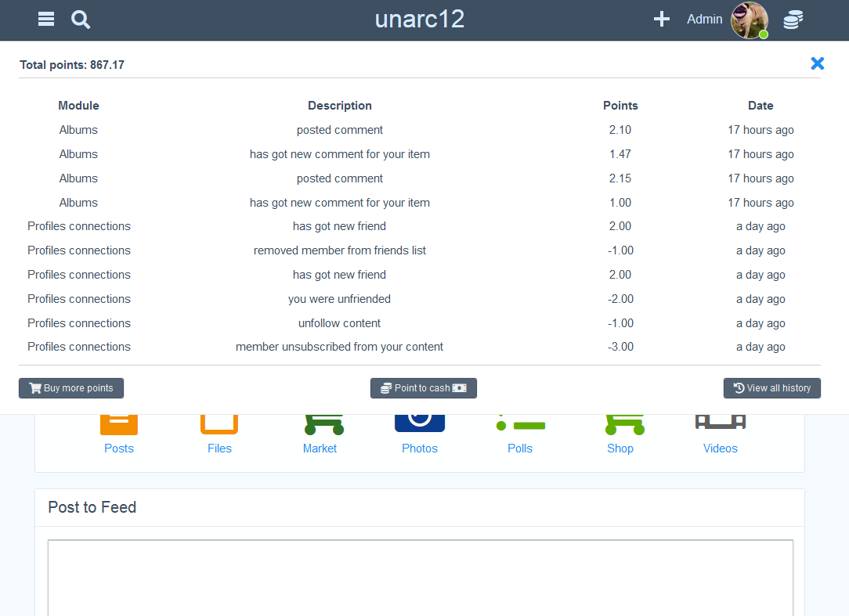Open the Polls module icon
The image size is (849, 616).
click(520, 425)
